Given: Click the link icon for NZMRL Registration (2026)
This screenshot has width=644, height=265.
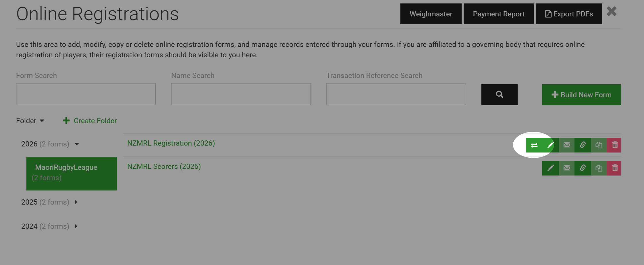Looking at the screenshot, I should pyautogui.click(x=583, y=145).
